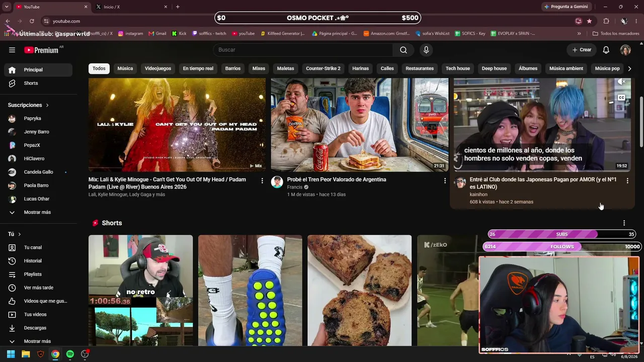Open the Spotify taskbar icon
Screen dimensions: 644x362
tap(70, 354)
